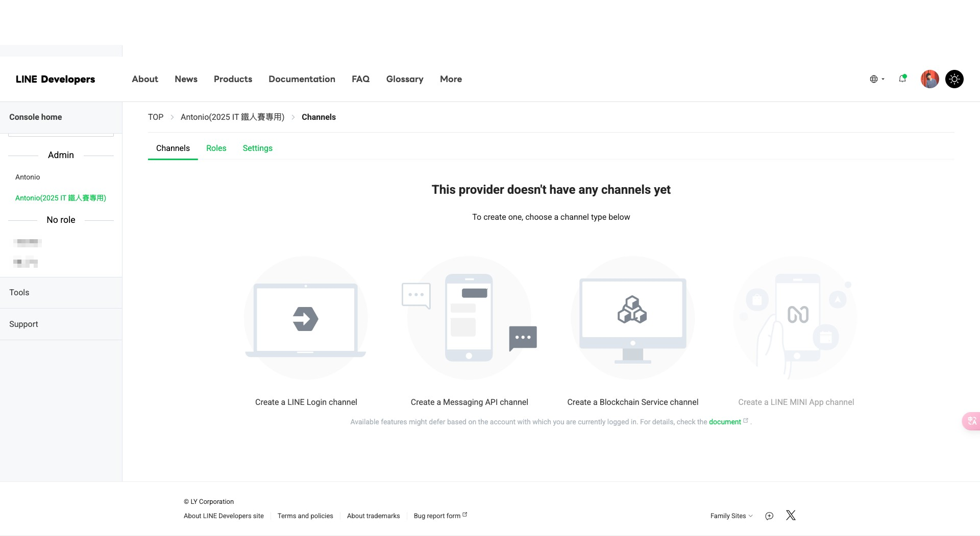
Task: Switch to the Roles tab
Action: click(216, 148)
